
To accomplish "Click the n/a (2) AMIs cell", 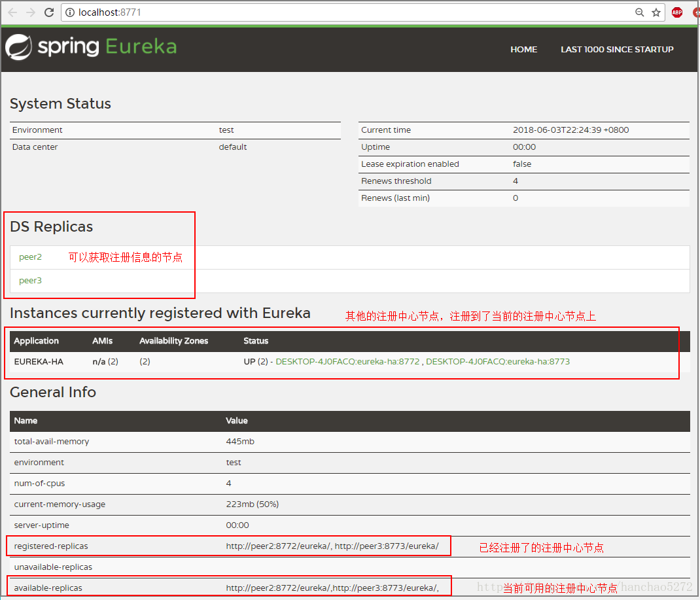I will point(105,362).
